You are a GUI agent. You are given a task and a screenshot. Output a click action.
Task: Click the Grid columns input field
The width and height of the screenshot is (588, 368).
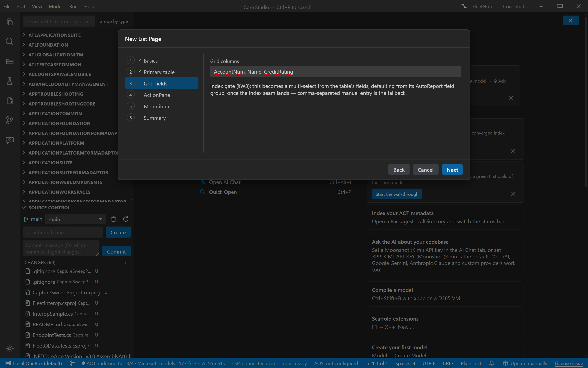click(336, 72)
